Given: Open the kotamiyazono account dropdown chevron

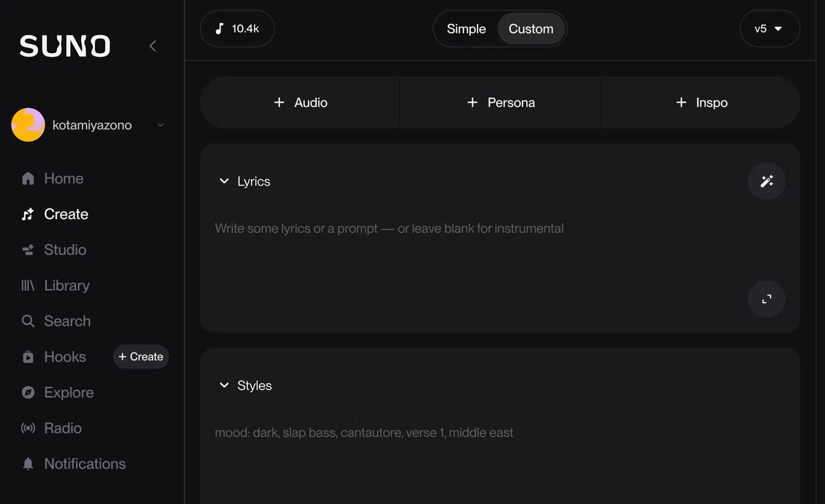Looking at the screenshot, I should click(x=160, y=125).
